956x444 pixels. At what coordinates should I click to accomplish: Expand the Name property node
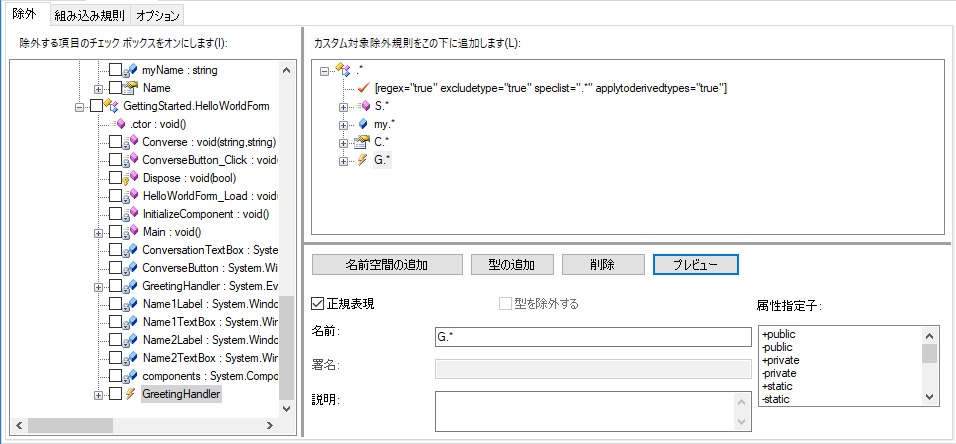(98, 88)
